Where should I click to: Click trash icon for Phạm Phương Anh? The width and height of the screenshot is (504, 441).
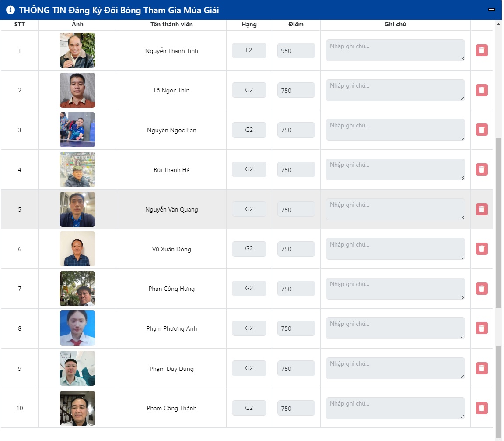(x=482, y=328)
